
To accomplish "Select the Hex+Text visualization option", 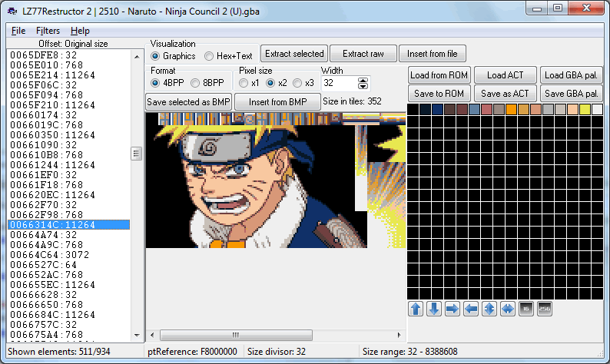I will [229, 56].
